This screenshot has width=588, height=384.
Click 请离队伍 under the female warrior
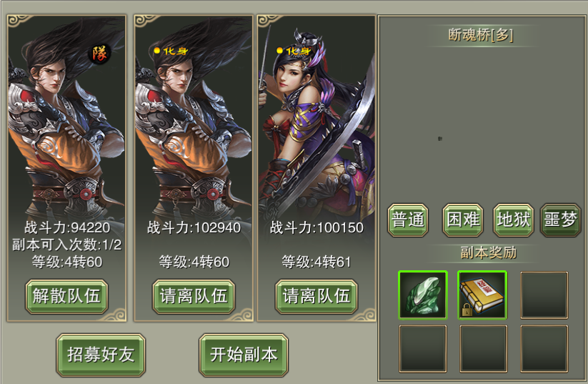point(317,297)
